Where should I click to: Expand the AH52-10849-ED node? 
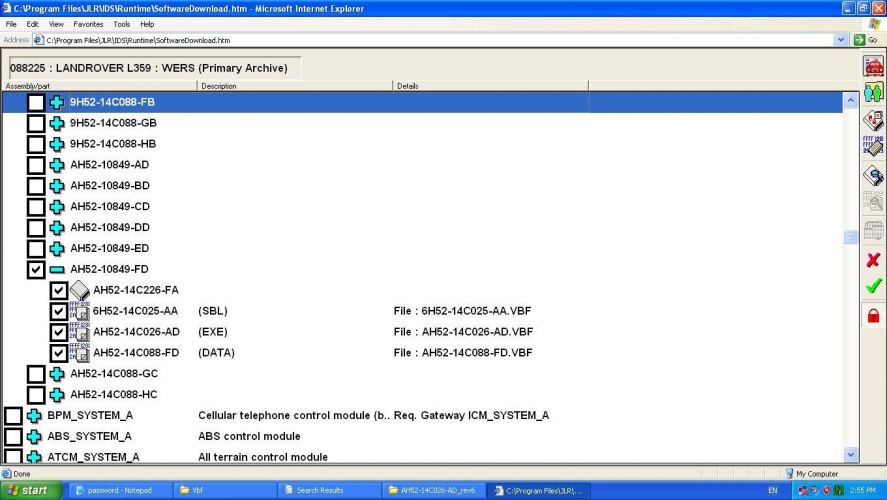click(x=57, y=249)
